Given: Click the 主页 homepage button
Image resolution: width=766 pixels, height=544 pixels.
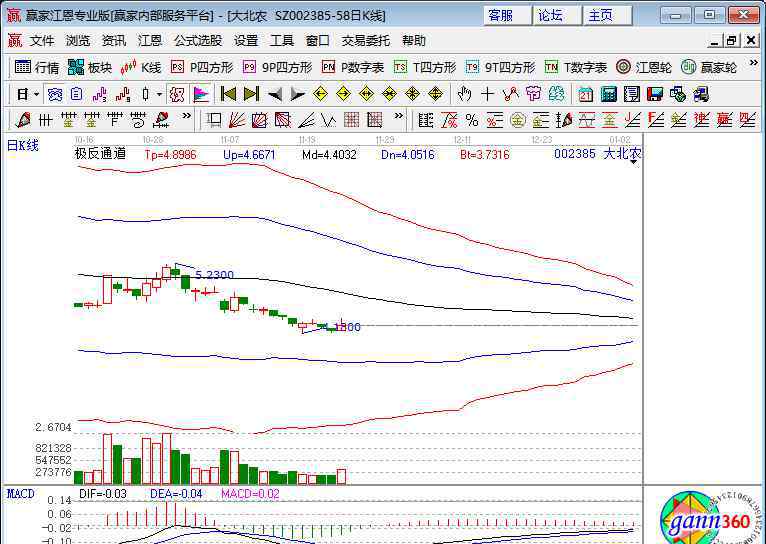Looking at the screenshot, I should 607,15.
